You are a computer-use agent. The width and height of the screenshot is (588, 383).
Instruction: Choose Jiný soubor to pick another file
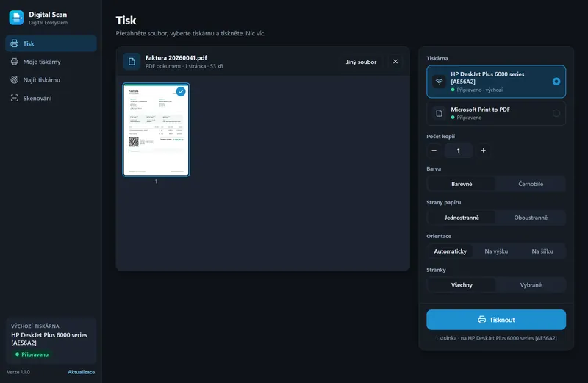point(361,62)
